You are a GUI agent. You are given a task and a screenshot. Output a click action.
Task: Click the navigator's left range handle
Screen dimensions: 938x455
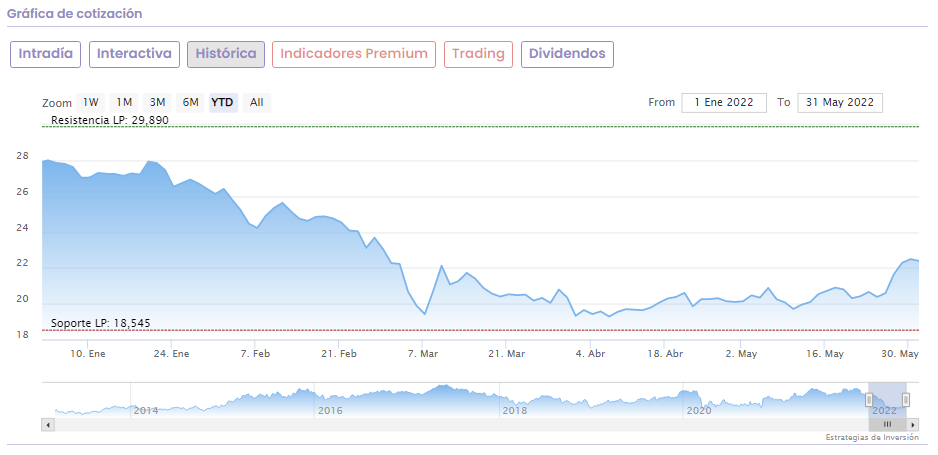pyautogui.click(x=868, y=400)
